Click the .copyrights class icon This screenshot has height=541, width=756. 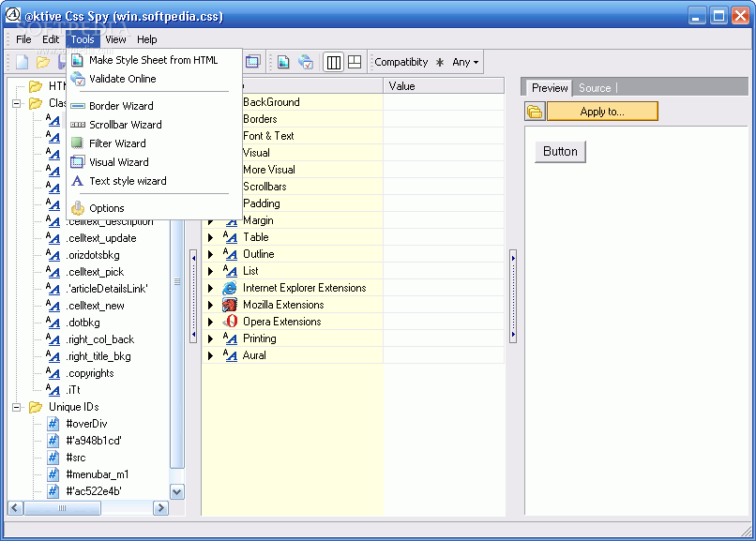tap(53, 373)
